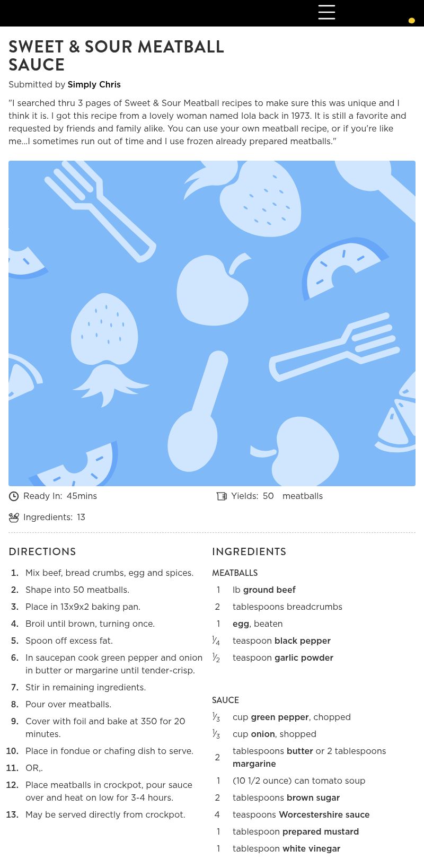This screenshot has width=424, height=868.
Task: Open the recipe placeholder photo
Action: (212, 323)
